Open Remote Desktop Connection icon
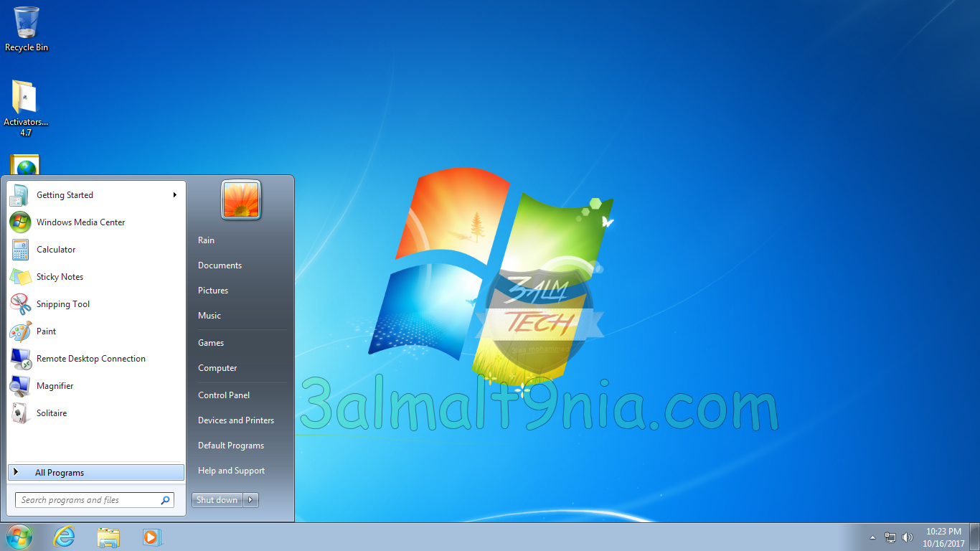The image size is (980, 551). tap(20, 359)
